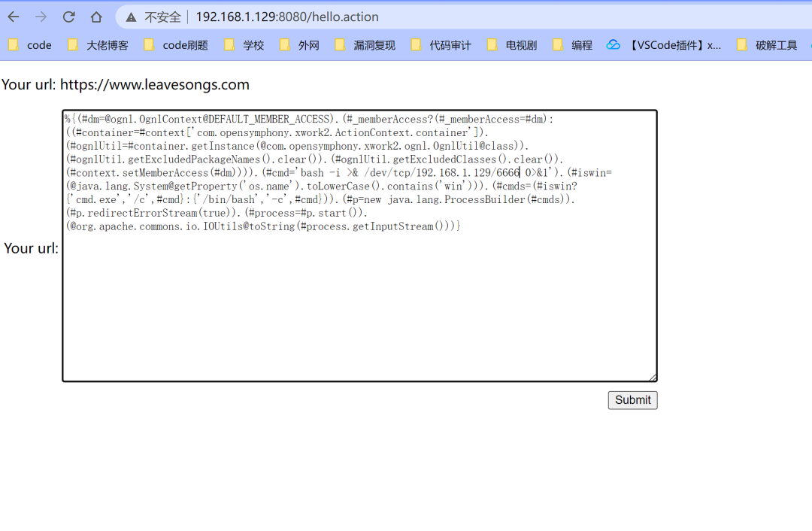
Task: Click the Your url label beside the textarea
Action: [x=31, y=248]
